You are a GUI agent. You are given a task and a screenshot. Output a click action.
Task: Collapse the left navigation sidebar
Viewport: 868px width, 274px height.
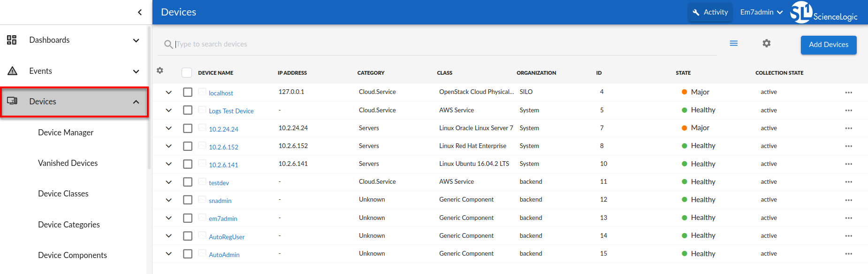(139, 12)
